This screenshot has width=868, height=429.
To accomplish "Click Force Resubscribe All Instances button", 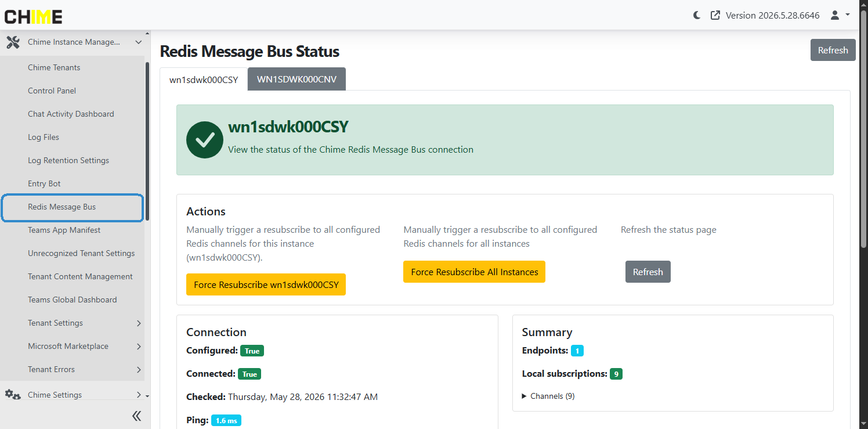I will [x=474, y=272].
